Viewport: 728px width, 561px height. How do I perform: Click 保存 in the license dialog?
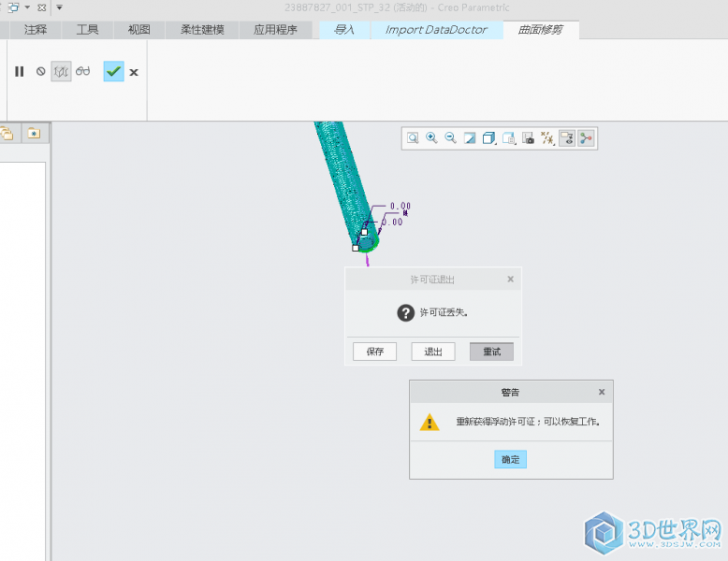tap(374, 352)
